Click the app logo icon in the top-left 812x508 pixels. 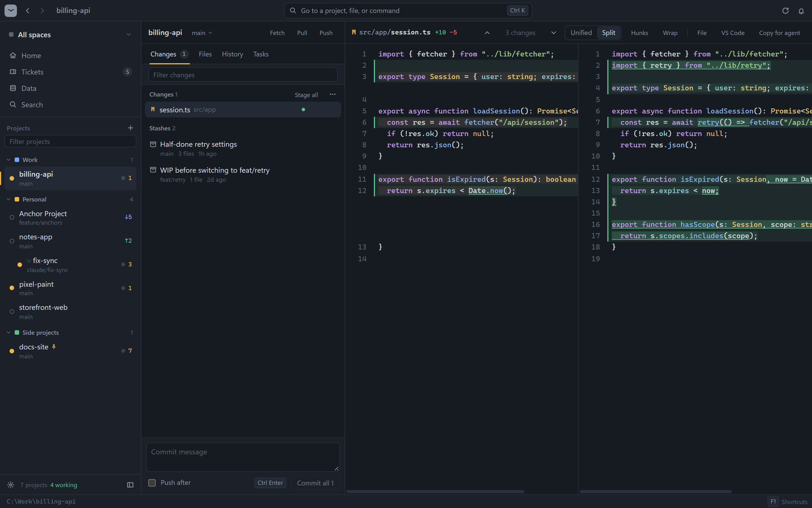tap(11, 10)
